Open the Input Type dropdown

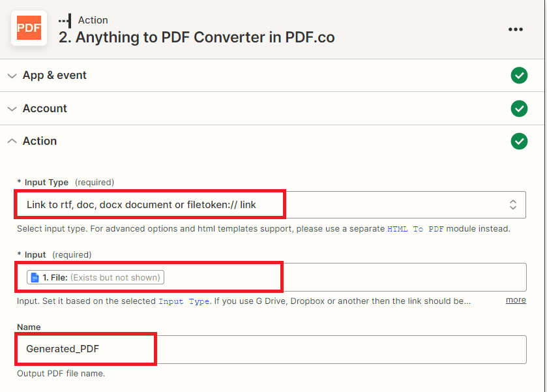click(261, 205)
